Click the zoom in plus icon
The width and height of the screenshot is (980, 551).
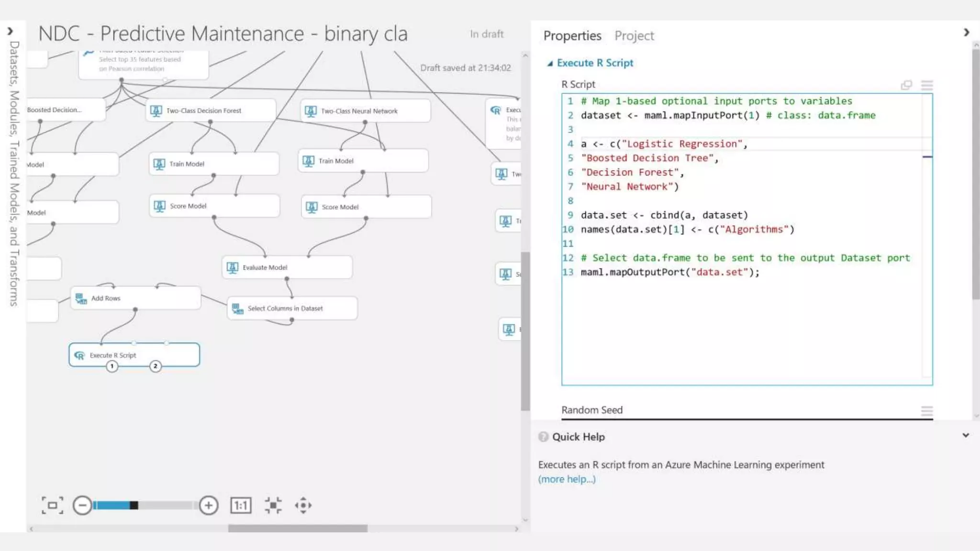(209, 505)
